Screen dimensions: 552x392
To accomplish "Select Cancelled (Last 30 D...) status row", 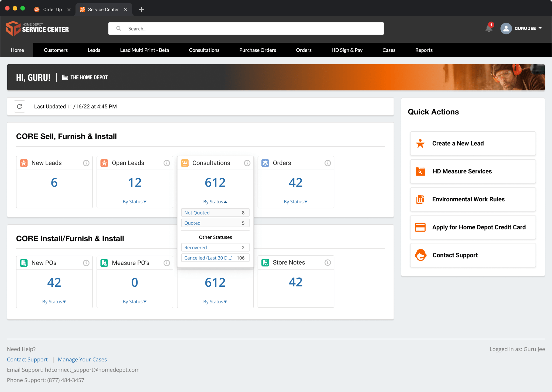I will pos(215,258).
